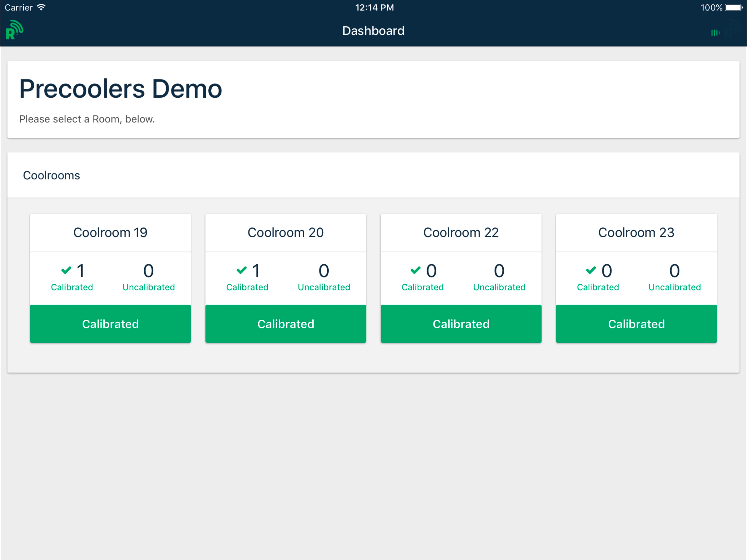Select the Coolroom 22 card title

click(x=461, y=232)
